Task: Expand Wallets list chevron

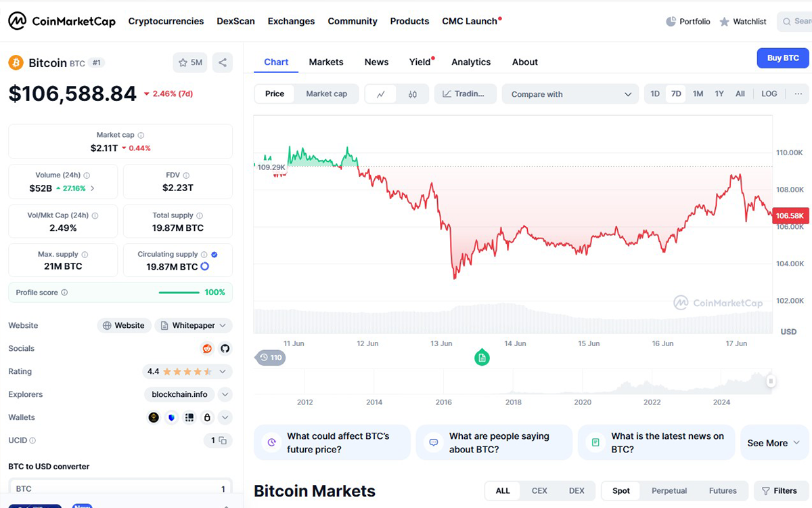Action: (225, 417)
